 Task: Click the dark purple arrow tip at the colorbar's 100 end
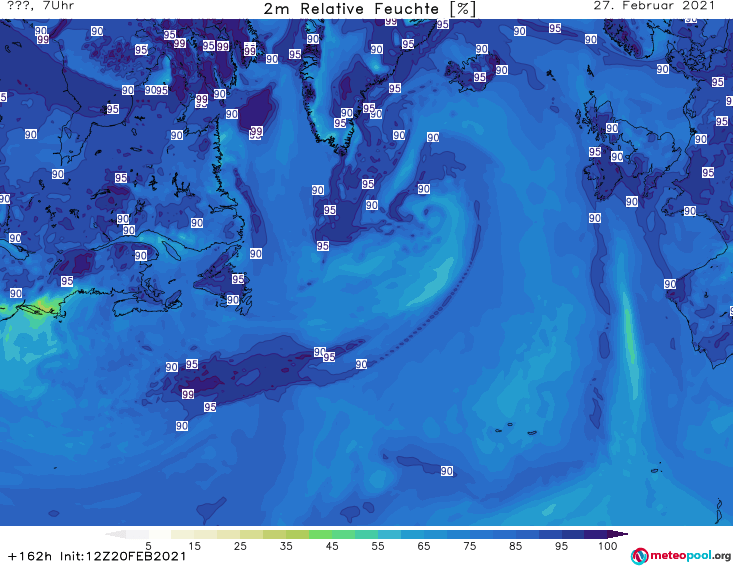tap(618, 534)
